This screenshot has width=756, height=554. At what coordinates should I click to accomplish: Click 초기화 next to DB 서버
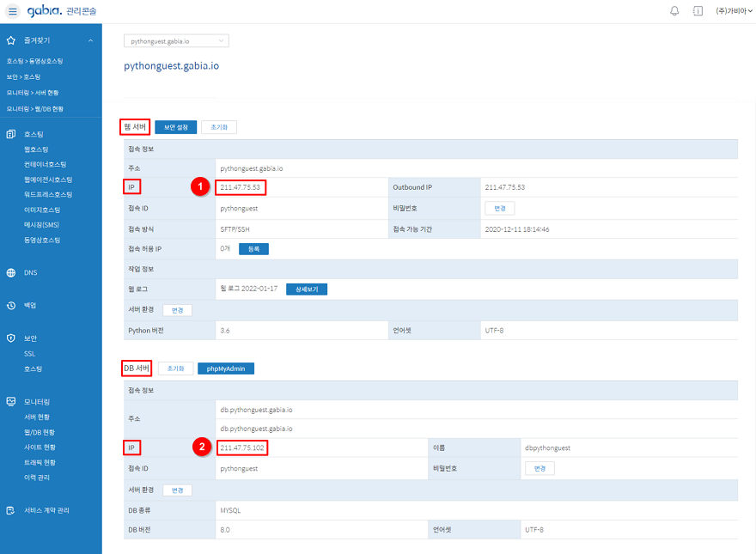(175, 368)
